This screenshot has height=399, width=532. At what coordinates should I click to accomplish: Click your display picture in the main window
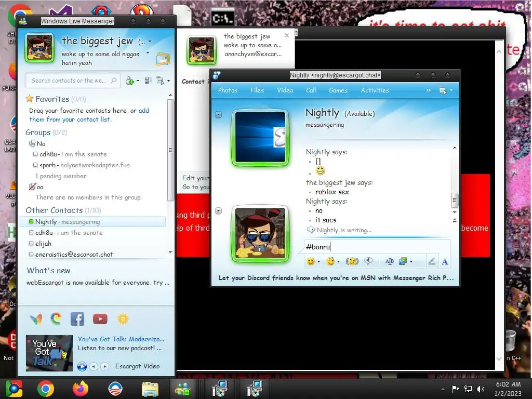click(39, 48)
